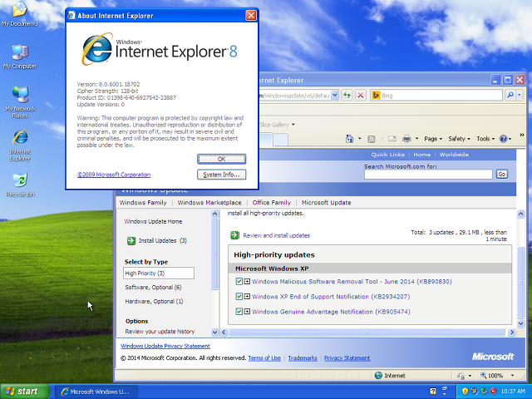
Task: Open Internet Explorer desktop shortcut
Action: [x=20, y=145]
